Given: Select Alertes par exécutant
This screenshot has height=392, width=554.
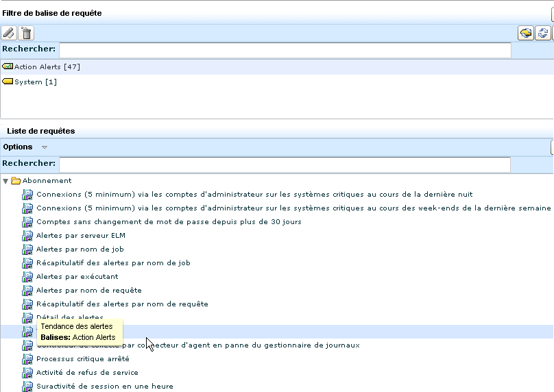Looking at the screenshot, I should [77, 276].
